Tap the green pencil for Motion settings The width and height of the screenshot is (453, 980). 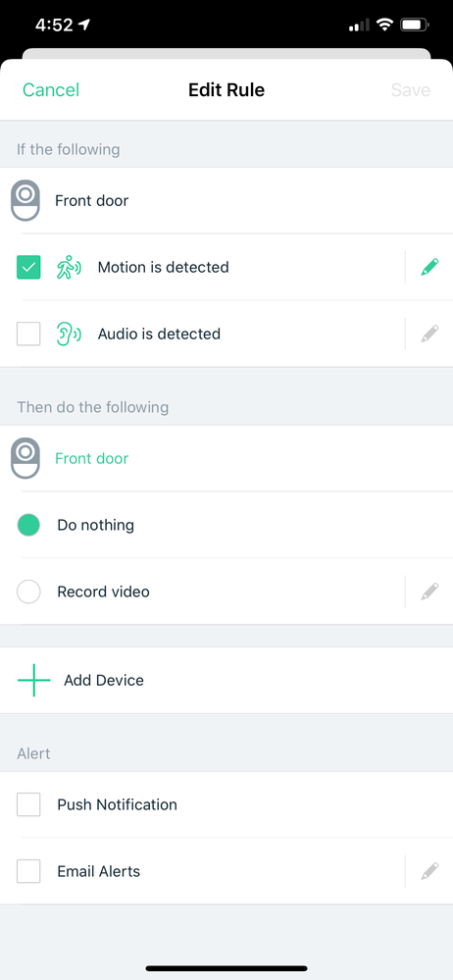tap(429, 268)
